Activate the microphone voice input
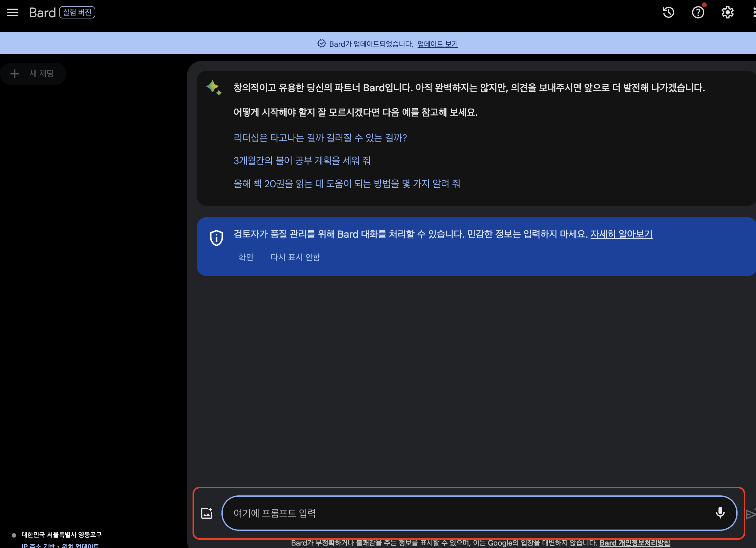The width and height of the screenshot is (756, 548). 721,513
